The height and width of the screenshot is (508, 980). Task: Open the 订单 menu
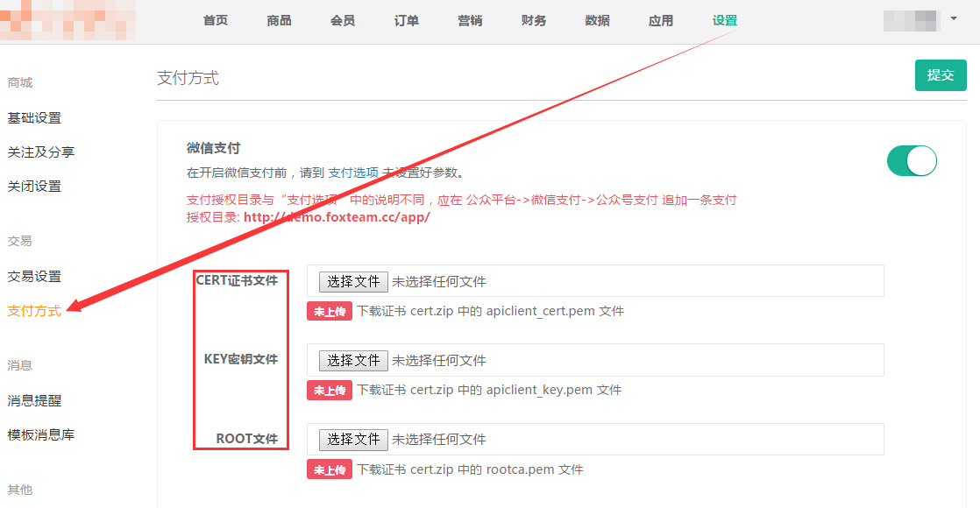coord(406,20)
